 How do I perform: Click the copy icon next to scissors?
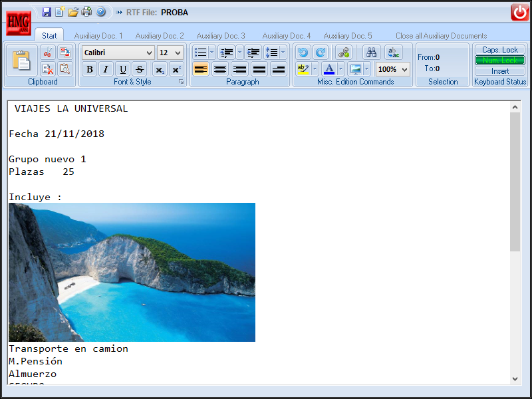coord(65,53)
